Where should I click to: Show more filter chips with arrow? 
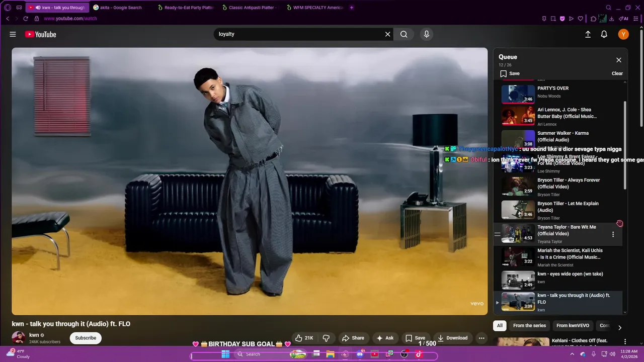click(620, 327)
